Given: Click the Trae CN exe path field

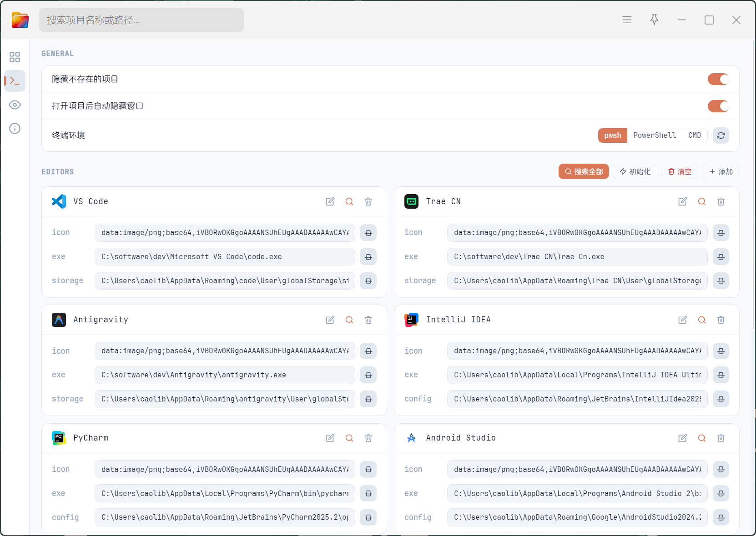Looking at the screenshot, I should point(577,257).
